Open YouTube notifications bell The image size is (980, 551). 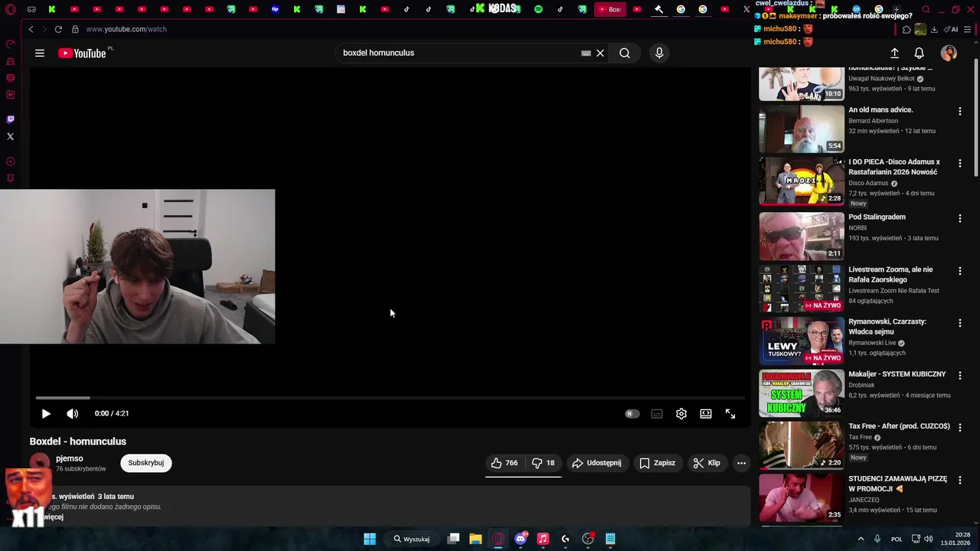tap(920, 53)
